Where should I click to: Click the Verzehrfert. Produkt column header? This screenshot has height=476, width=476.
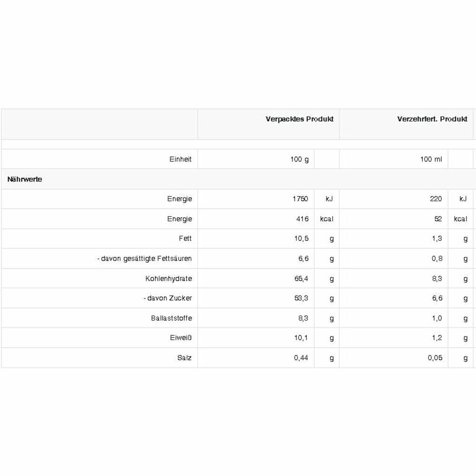pos(432,119)
